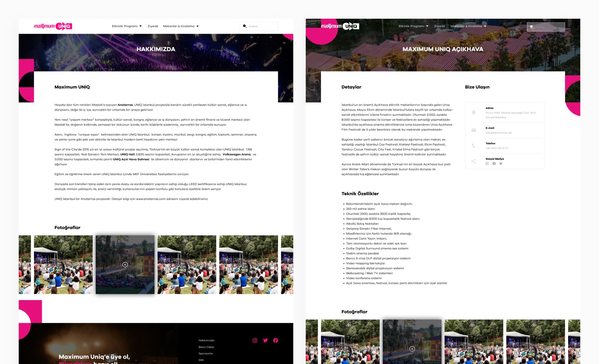599x364 pixels.
Task: Click the pink Facebook icon in the footer
Action: coord(275,340)
